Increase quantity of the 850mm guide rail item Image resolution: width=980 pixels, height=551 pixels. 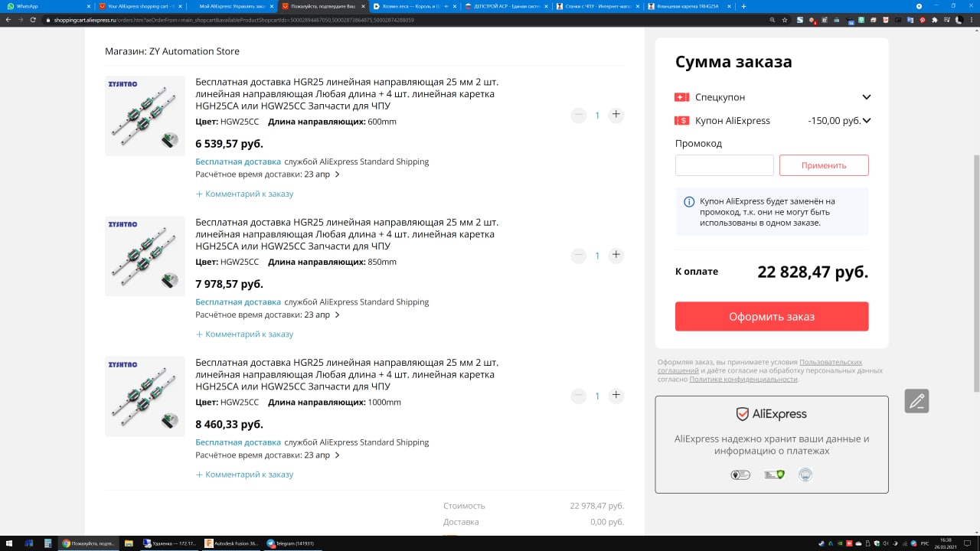[x=616, y=255]
